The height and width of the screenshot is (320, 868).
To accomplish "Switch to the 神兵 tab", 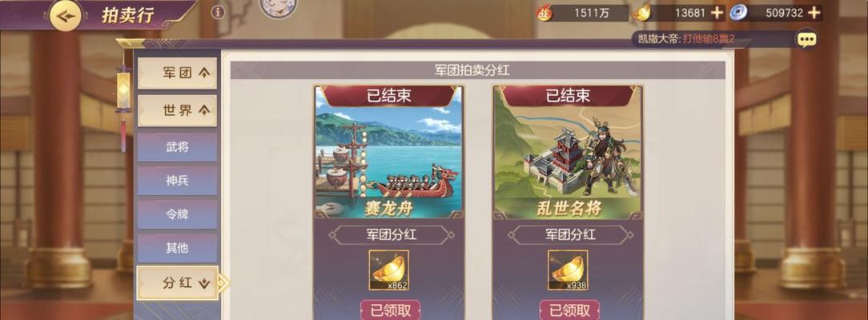I will 177,181.
